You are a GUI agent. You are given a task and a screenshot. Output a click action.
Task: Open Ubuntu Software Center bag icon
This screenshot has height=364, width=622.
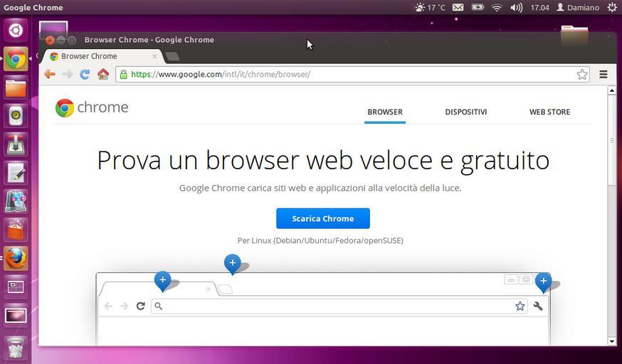pyautogui.click(x=16, y=230)
